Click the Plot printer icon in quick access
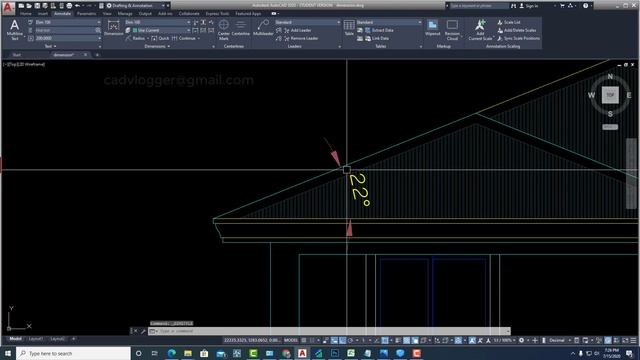The height and width of the screenshot is (360, 640). coord(69,6)
